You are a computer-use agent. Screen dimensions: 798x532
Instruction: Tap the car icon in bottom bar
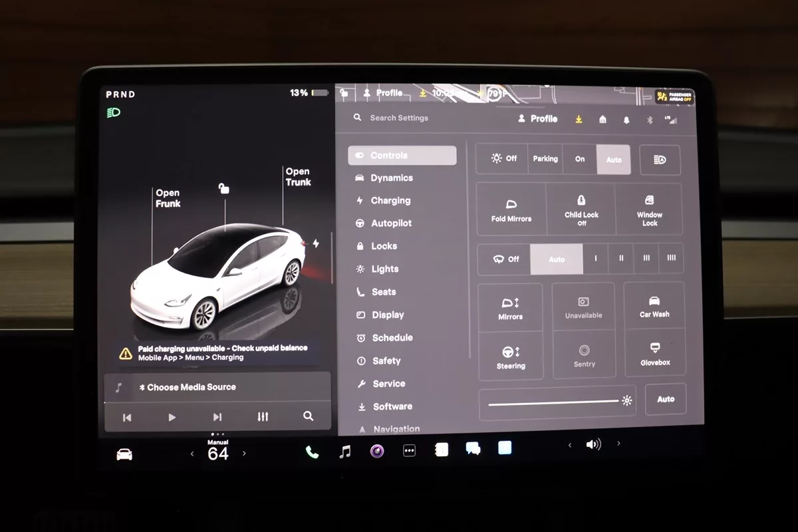point(124,454)
